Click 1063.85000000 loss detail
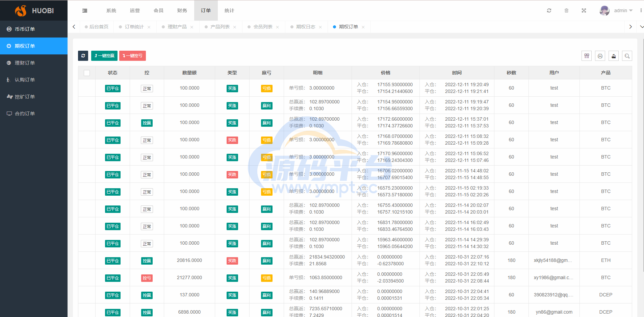 point(326,277)
